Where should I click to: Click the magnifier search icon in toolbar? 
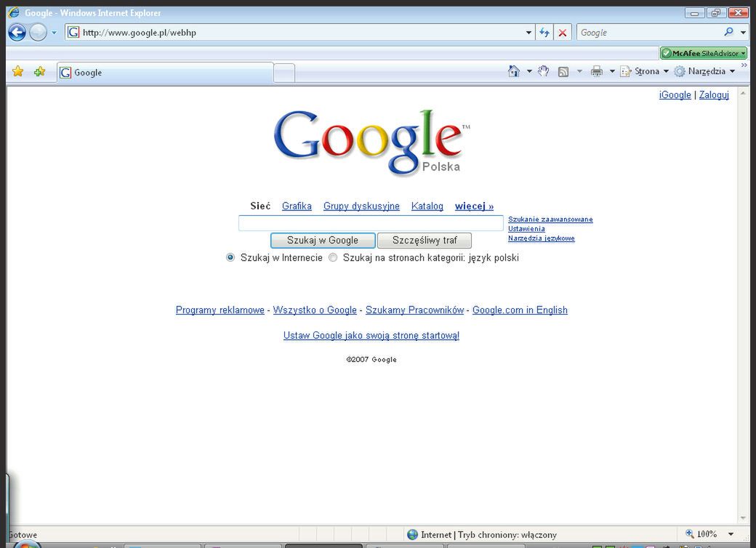728,32
